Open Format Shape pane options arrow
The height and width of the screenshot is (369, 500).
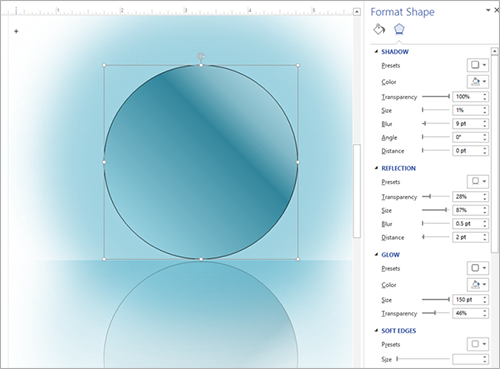488,10
